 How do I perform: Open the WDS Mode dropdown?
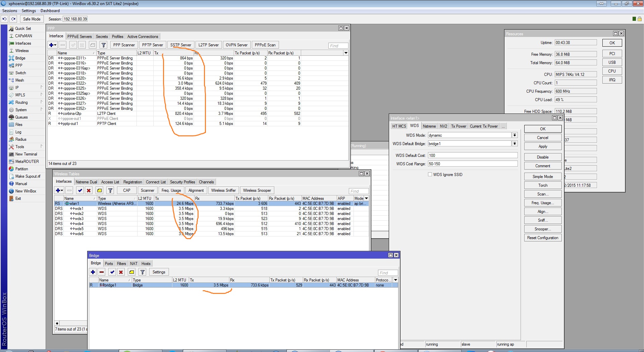click(x=515, y=135)
